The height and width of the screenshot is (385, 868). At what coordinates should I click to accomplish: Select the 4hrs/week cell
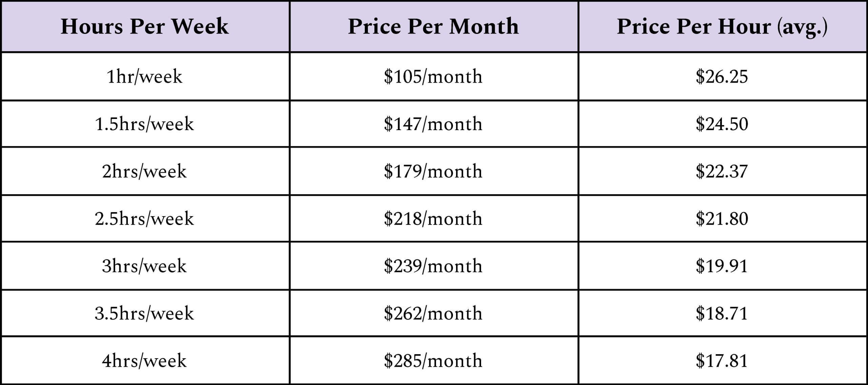coord(144,360)
